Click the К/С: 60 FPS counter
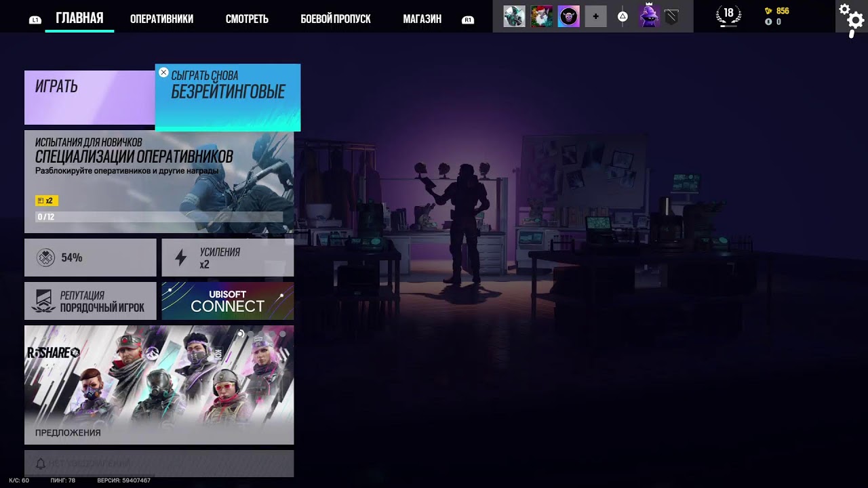This screenshot has width=868, height=488. point(19,481)
